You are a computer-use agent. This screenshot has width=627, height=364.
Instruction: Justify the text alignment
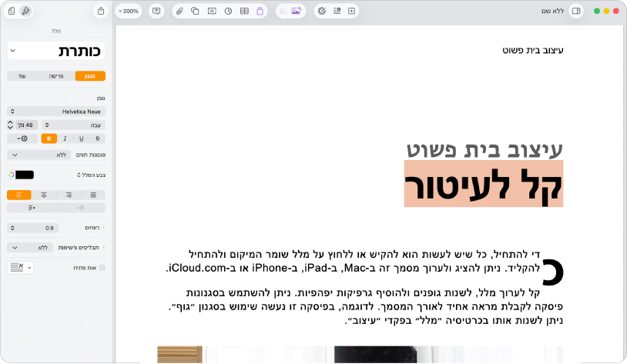click(x=93, y=195)
